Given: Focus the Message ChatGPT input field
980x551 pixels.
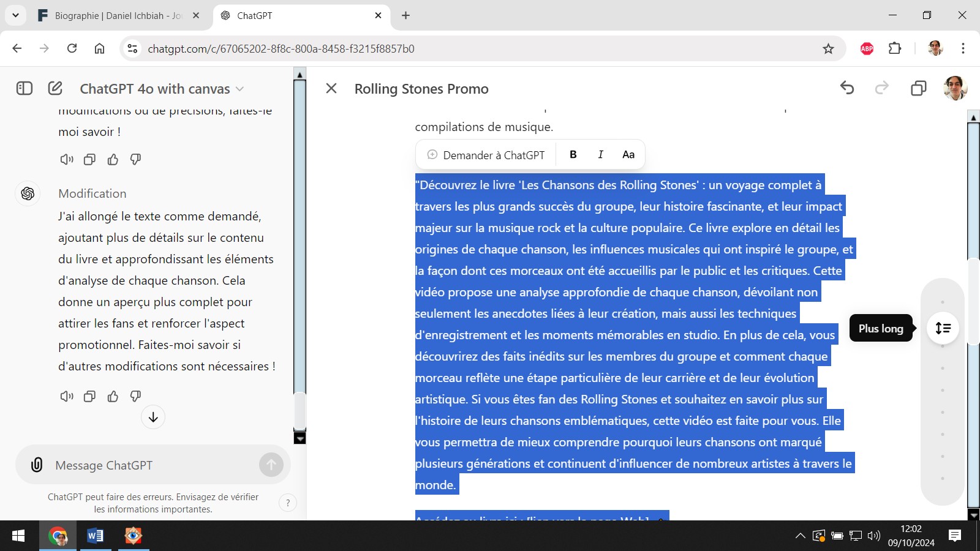Looking at the screenshot, I should tap(153, 465).
